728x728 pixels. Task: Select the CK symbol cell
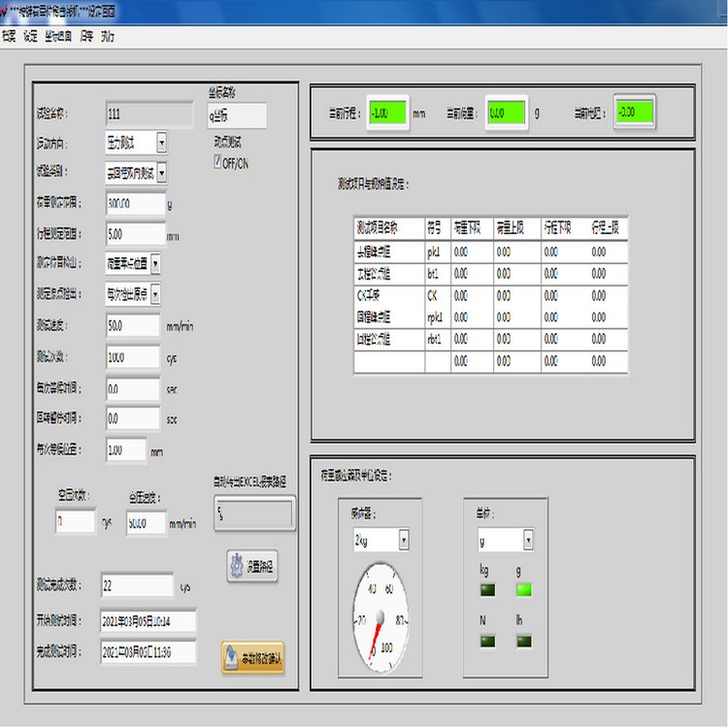438,296
